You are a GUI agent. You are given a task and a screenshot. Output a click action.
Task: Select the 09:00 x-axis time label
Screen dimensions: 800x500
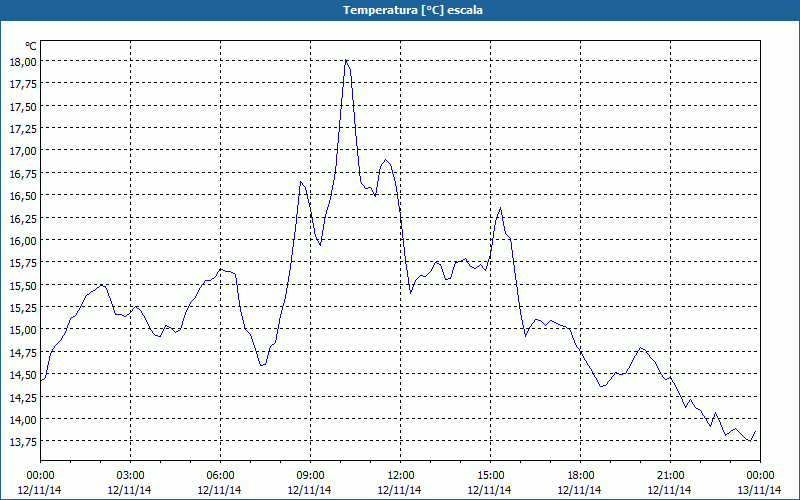(x=310, y=476)
